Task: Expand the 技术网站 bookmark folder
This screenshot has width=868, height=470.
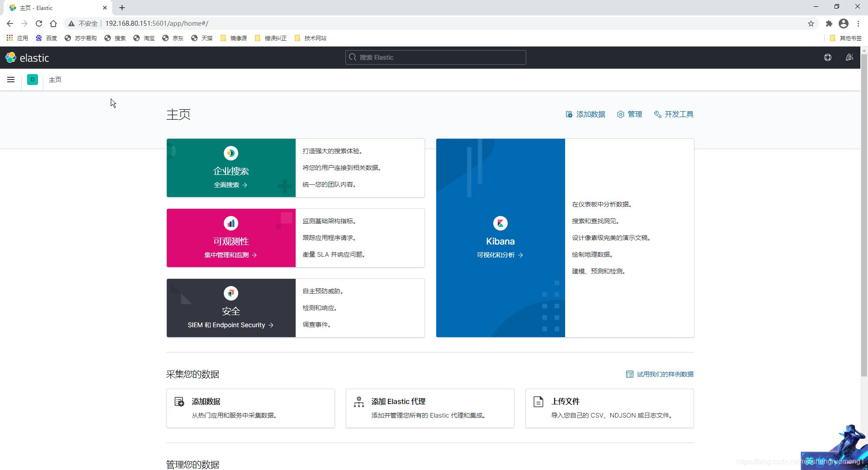Action: click(x=311, y=38)
